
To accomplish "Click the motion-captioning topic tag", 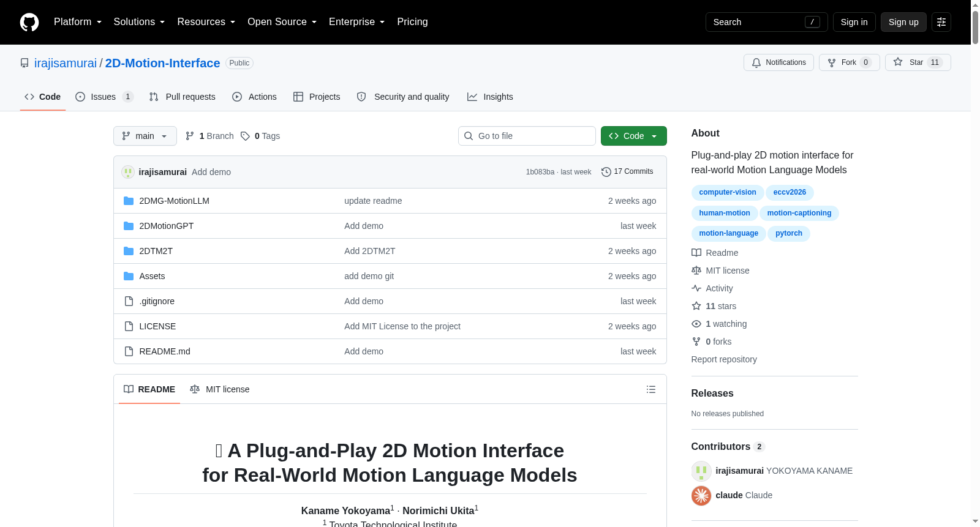I will pyautogui.click(x=799, y=213).
